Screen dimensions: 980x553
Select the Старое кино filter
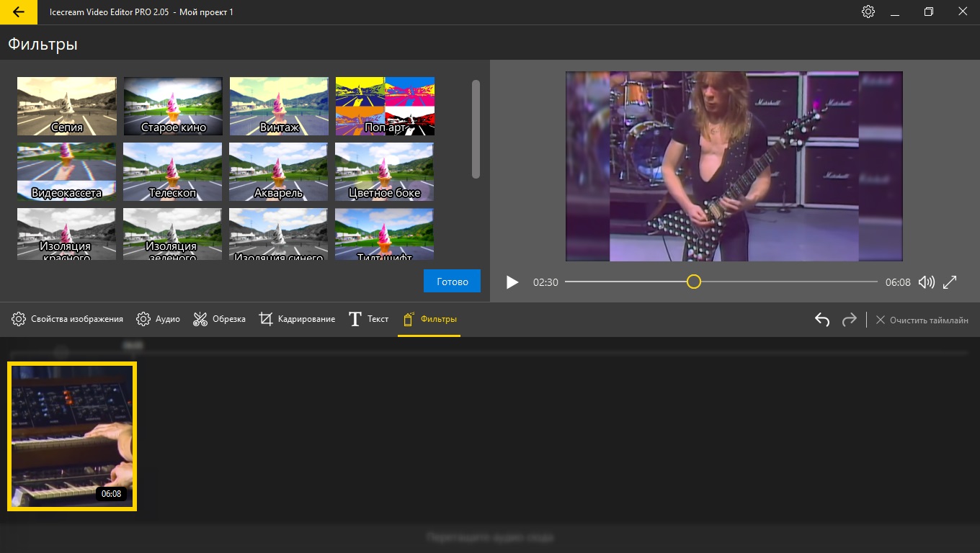[x=173, y=106]
